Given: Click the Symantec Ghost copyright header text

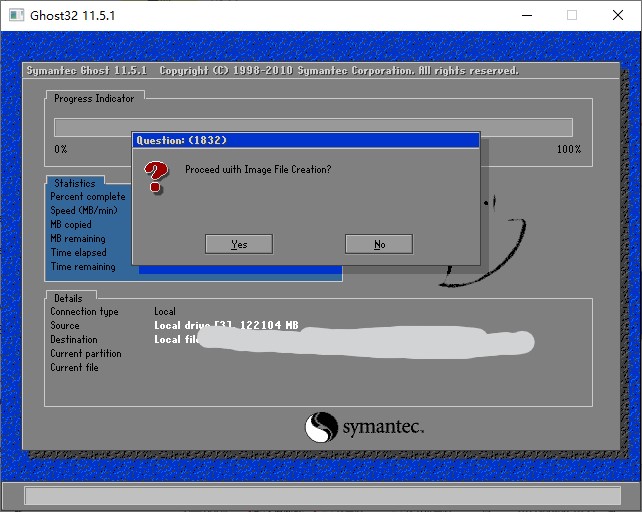Looking at the screenshot, I should pyautogui.click(x=273, y=71).
